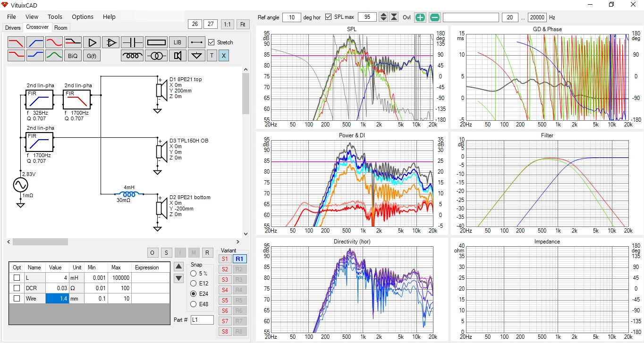Image resolution: width=644 pixels, height=343 pixels.
Task: Click the S button below schematic
Action: [x=166, y=253]
